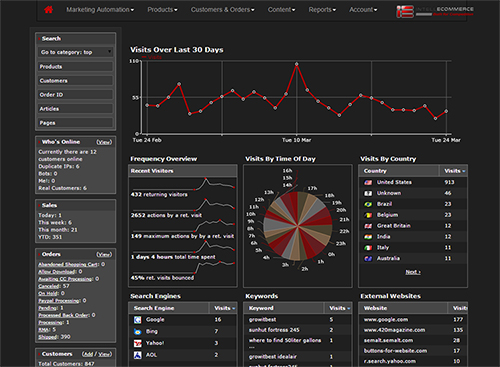Select the growitbest keyword row
Viewport: 500px width, 367px height.
click(x=298, y=320)
